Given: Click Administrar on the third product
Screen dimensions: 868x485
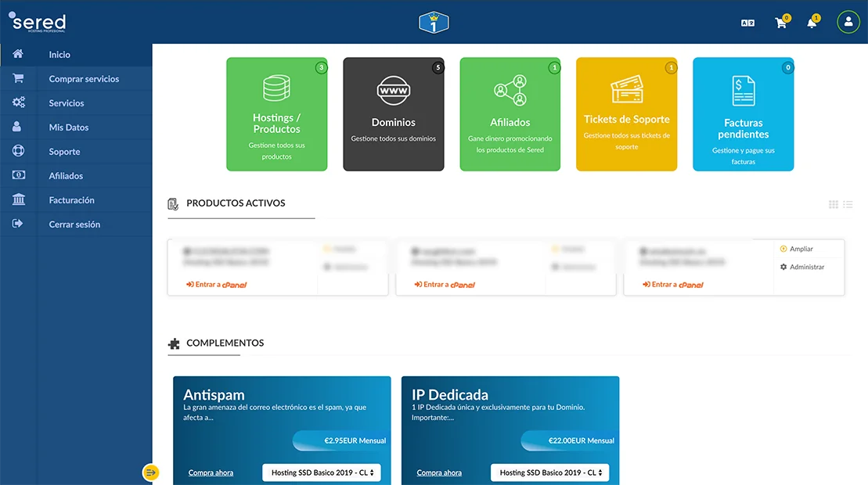Looking at the screenshot, I should 806,267.
